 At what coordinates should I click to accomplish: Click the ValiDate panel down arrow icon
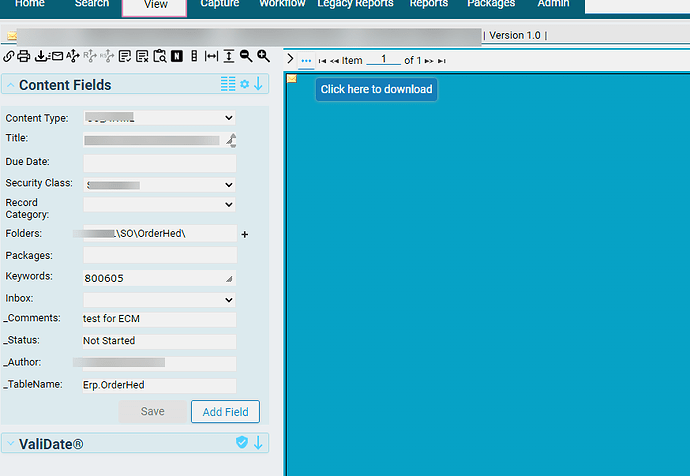click(x=258, y=443)
